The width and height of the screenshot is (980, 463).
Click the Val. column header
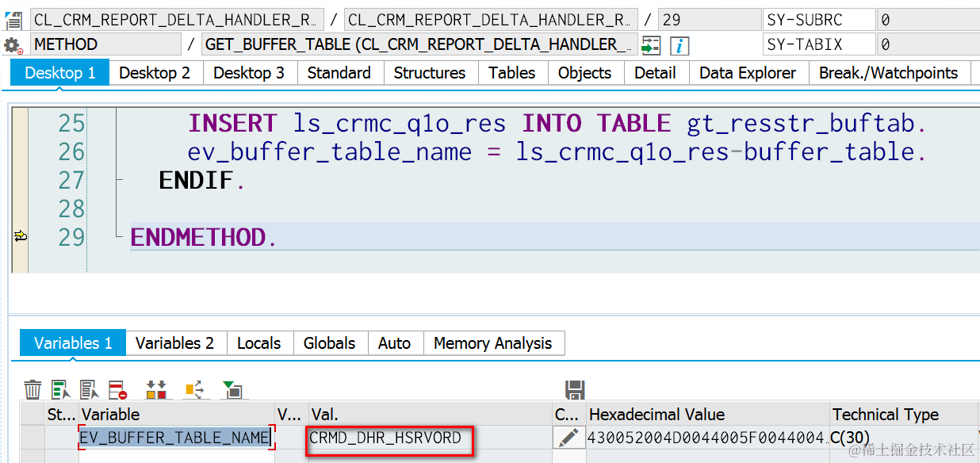(429, 415)
